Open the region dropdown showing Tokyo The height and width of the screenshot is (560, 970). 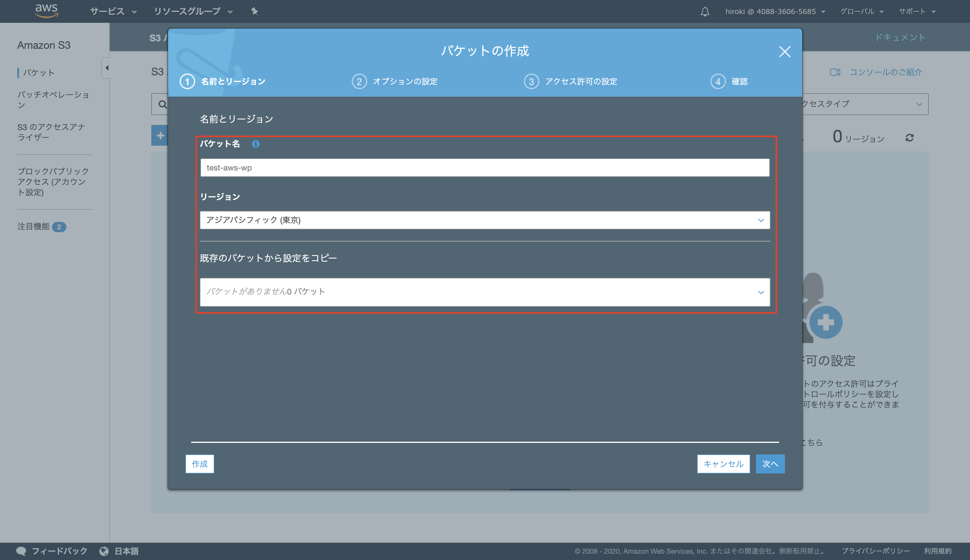pyautogui.click(x=485, y=220)
